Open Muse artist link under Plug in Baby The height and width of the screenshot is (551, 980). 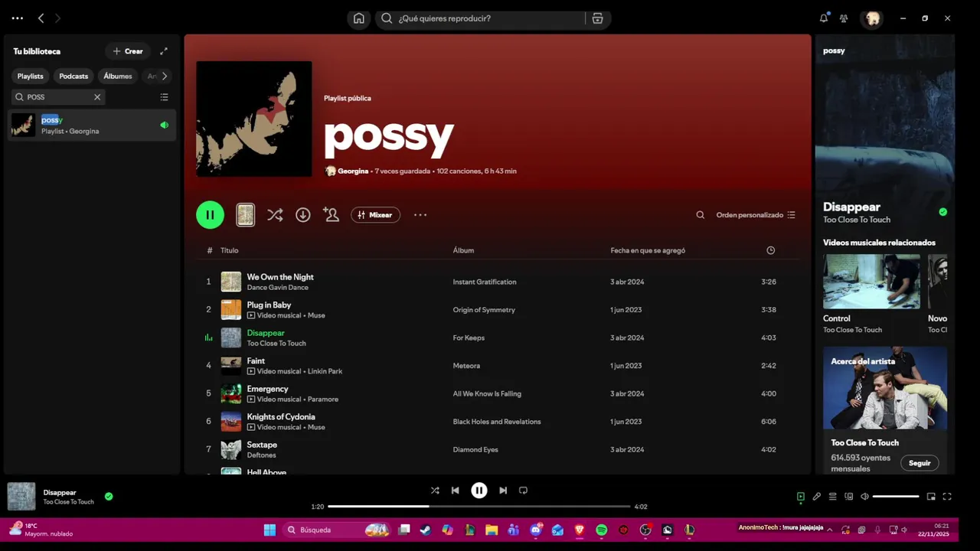point(316,315)
